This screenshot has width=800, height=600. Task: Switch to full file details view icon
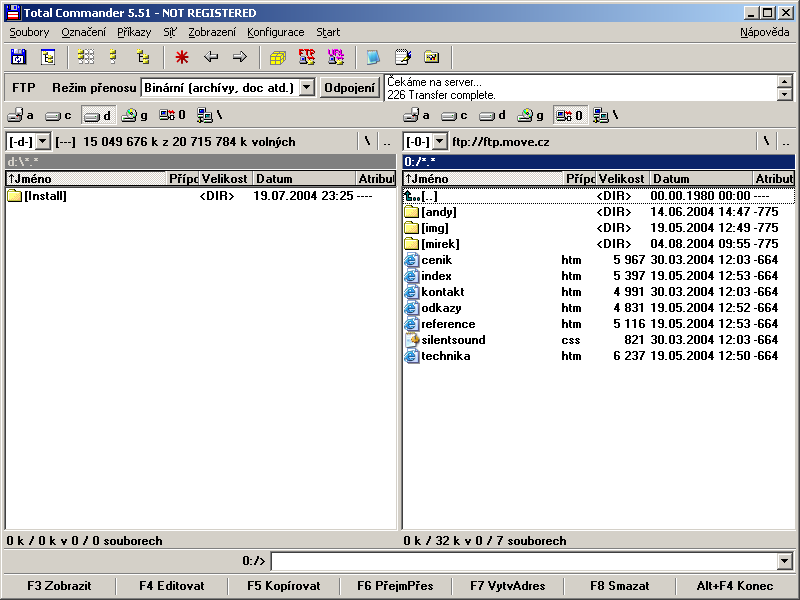[x=114, y=57]
